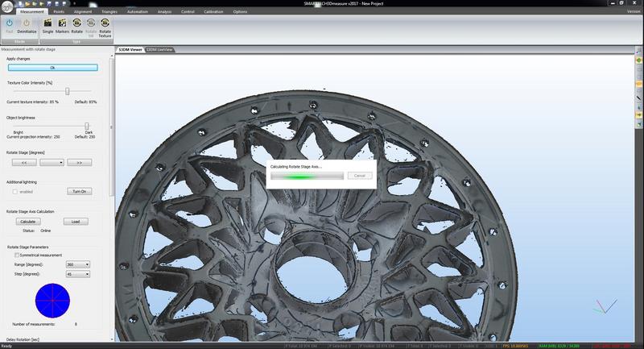The width and height of the screenshot is (644, 349).
Task: Open the Range degrees dropdown
Action: [x=77, y=264]
